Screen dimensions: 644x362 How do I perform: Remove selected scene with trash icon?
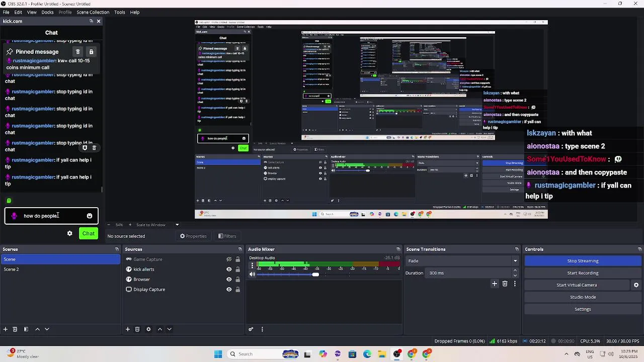15,329
